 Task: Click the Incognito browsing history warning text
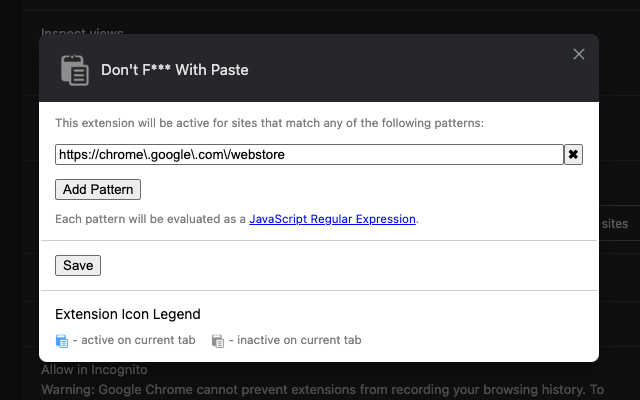[x=322, y=390]
